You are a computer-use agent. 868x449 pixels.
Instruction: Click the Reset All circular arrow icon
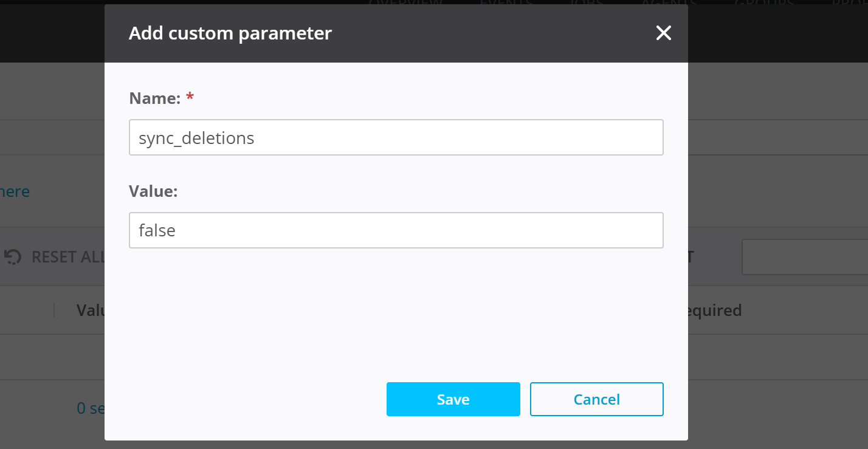[x=12, y=257]
